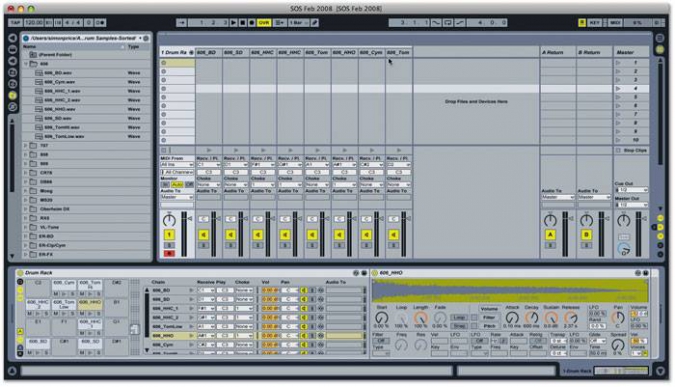Viewport: 675px width, 387px height.
Task: Click the Drum Rack Hot-Swap icon
Action: pos(356,273)
